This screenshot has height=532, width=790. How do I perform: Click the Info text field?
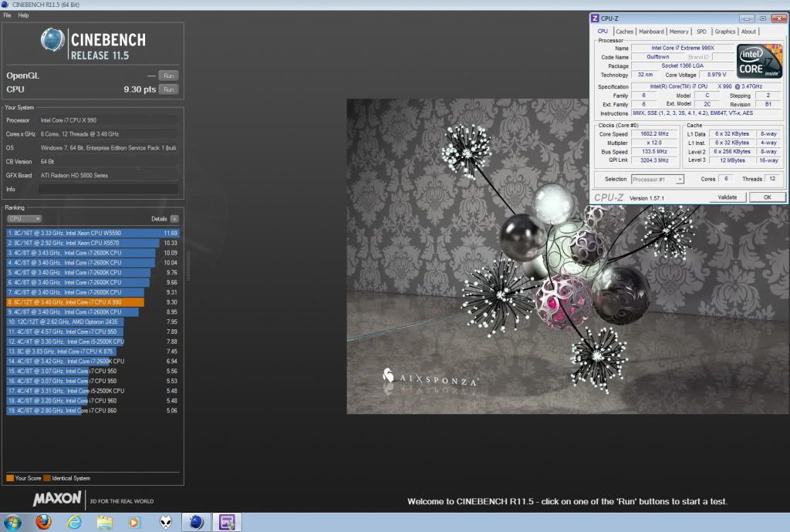[x=108, y=189]
